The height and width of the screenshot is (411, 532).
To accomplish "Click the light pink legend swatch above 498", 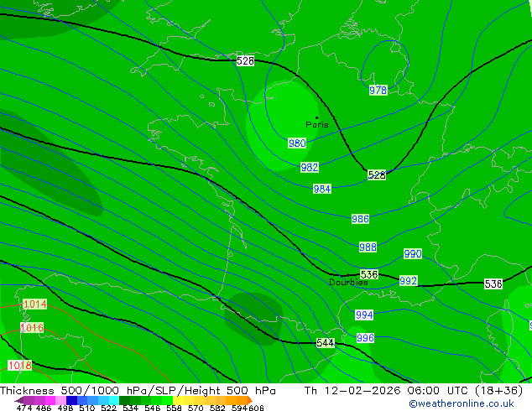I will tap(60, 400).
